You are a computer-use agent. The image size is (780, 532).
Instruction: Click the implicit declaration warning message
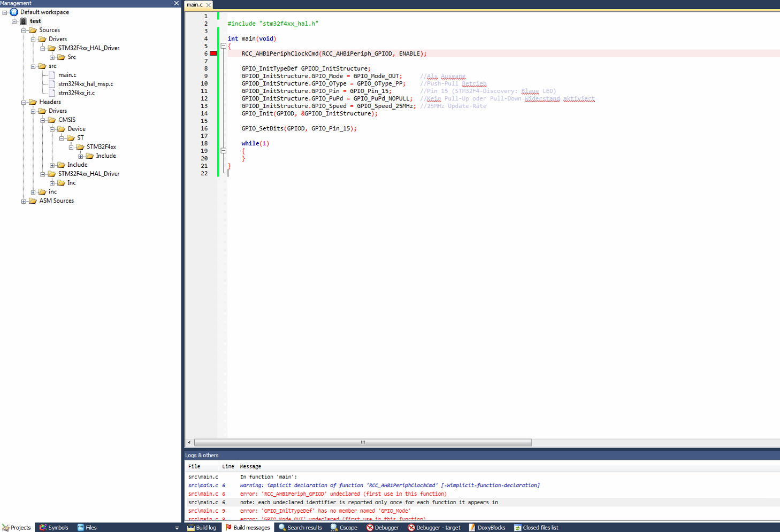click(390, 485)
